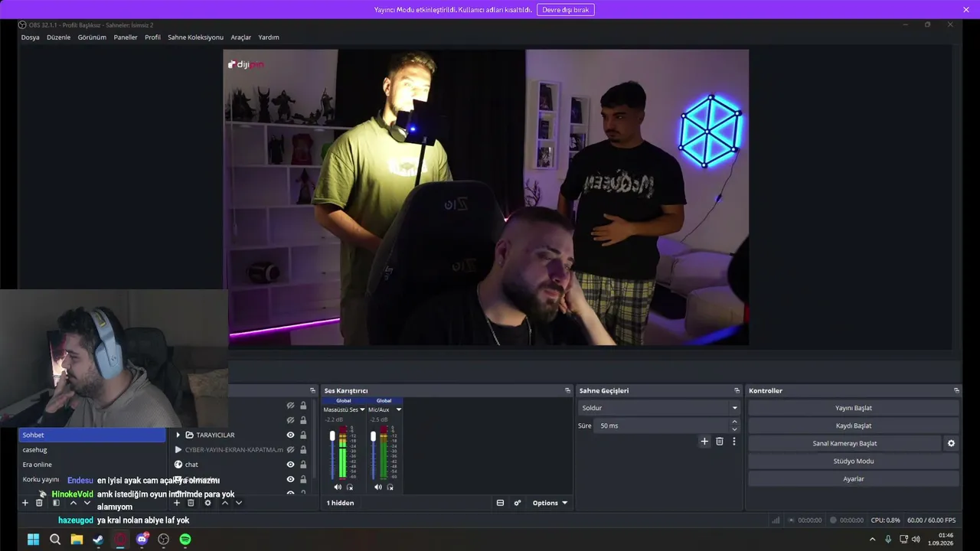The width and height of the screenshot is (980, 551).
Task: Open transition properties three-dot menu
Action: [x=733, y=442]
